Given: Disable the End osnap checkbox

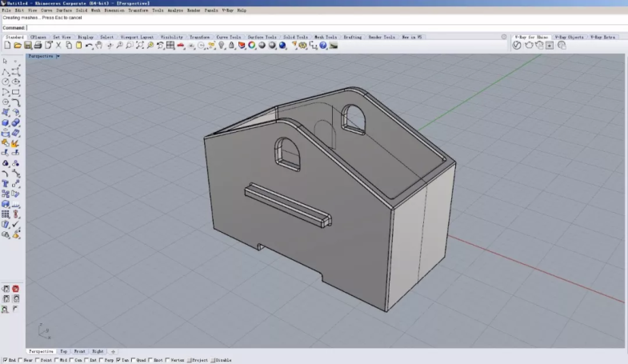Looking at the screenshot, I should [4, 361].
